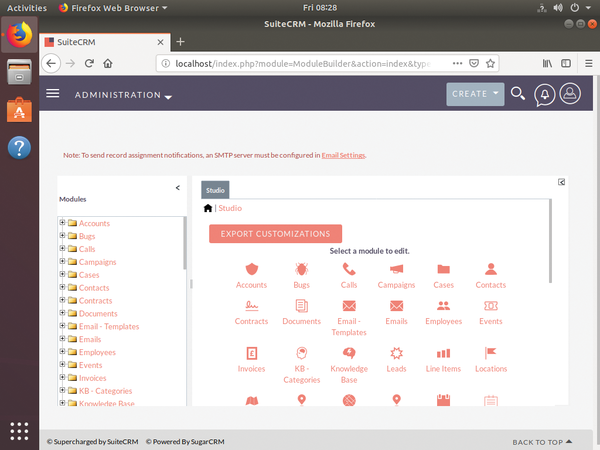
Task: Open the Line Items bar chart icon
Action: coord(443,353)
